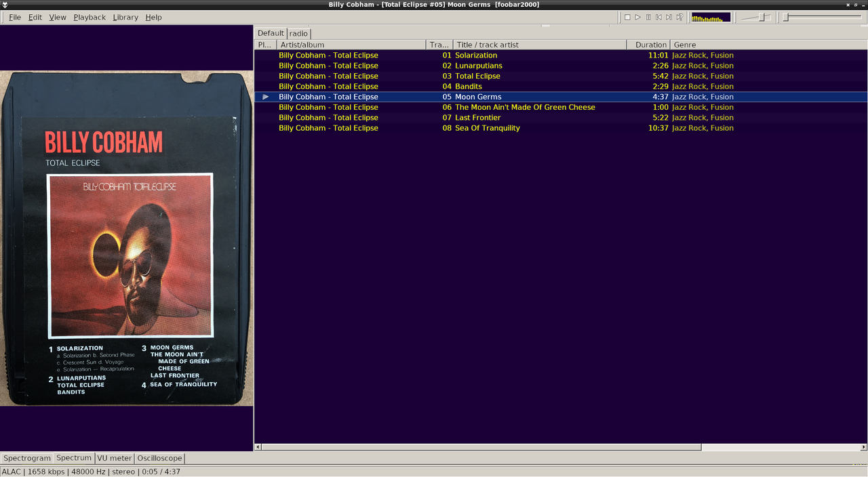Image resolution: width=868 pixels, height=477 pixels.
Task: Select track 08 Sea Of Tranquility
Action: coord(561,127)
